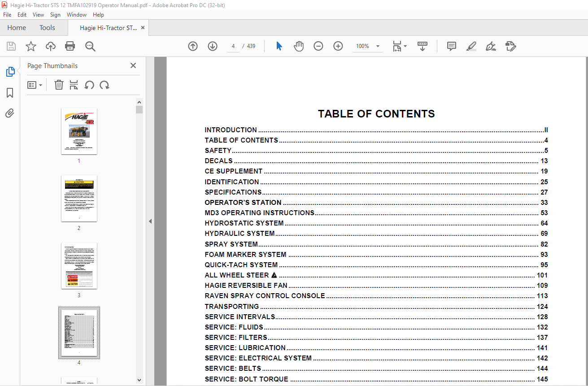Viewport: 588px width, 386px height.
Task: Click the page number input field
Action: [x=233, y=46]
